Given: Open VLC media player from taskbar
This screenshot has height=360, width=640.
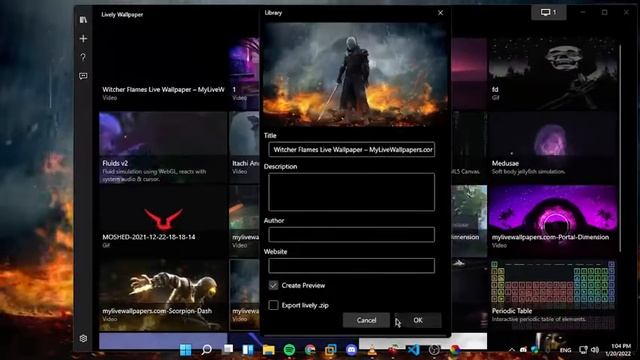Looking at the screenshot, I should [x=372, y=349].
